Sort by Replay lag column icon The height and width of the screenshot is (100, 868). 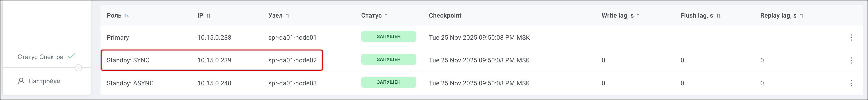tap(802, 16)
